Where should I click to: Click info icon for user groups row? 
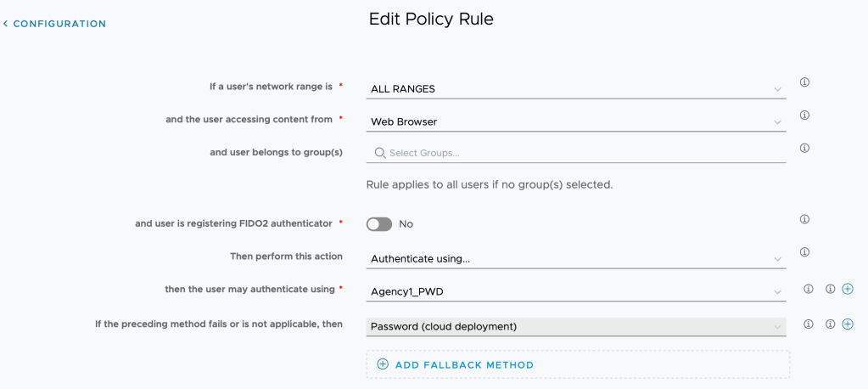pyautogui.click(x=804, y=148)
